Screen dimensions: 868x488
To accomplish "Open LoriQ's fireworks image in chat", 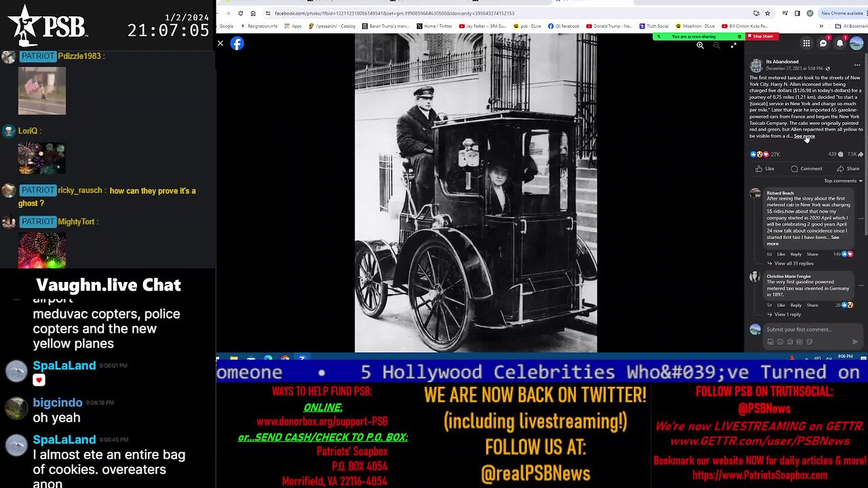I will pos(41,158).
